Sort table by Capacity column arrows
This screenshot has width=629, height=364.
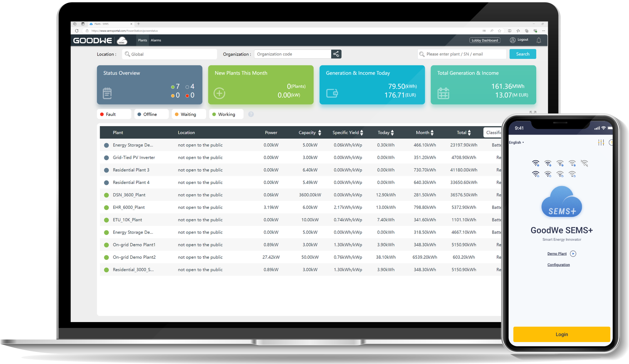pos(320,133)
